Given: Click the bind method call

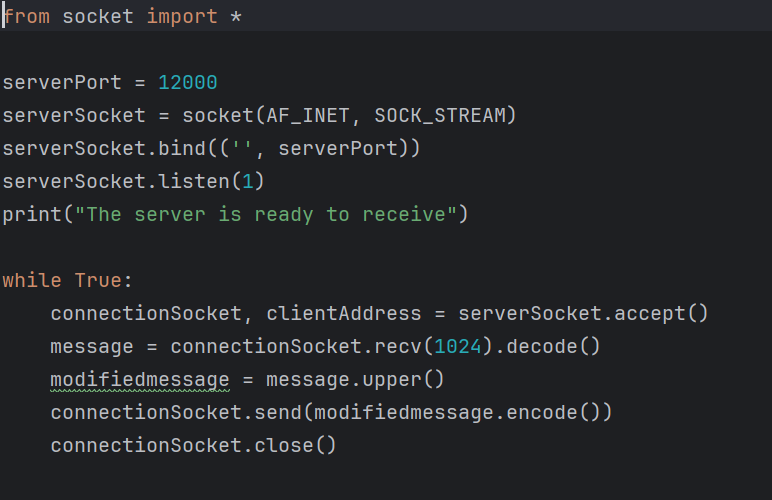Looking at the screenshot, I should 182,148.
